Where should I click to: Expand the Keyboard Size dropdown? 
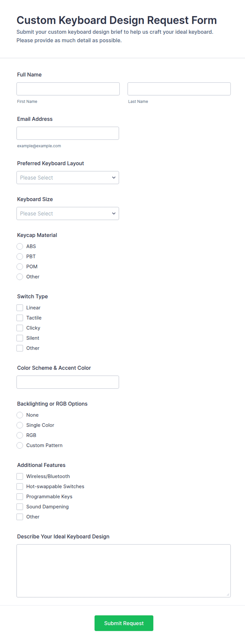(68, 214)
